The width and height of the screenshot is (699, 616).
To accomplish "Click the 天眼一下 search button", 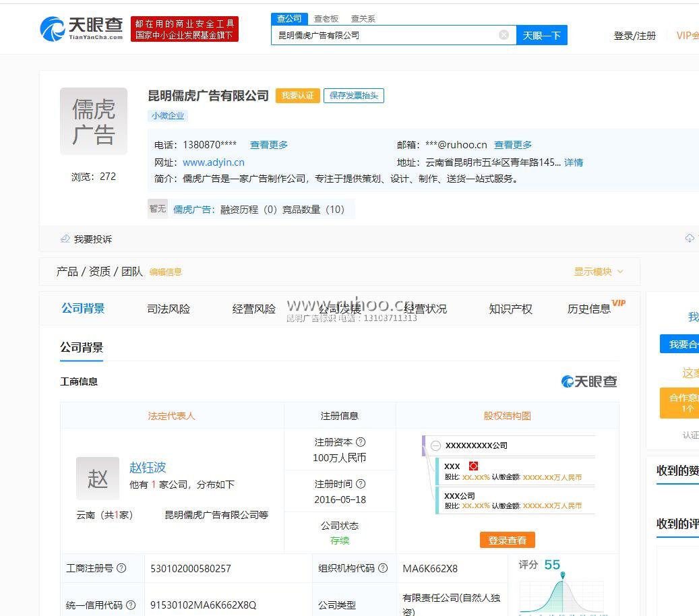I will pos(543,34).
